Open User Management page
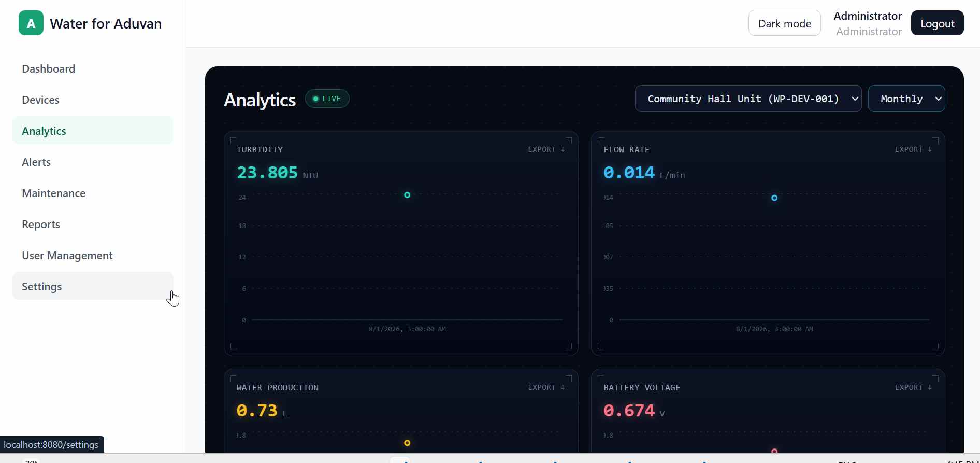This screenshot has width=980, height=463. point(93,255)
